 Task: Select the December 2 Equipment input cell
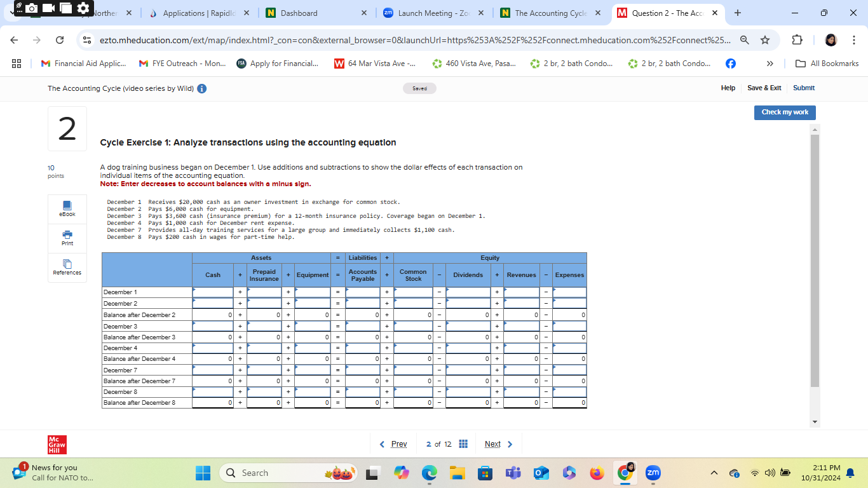tap(312, 304)
